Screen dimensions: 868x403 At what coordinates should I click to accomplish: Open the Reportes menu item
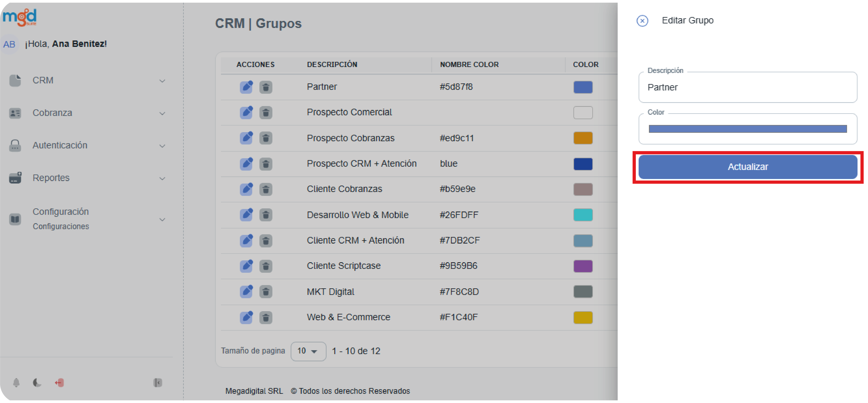51,178
